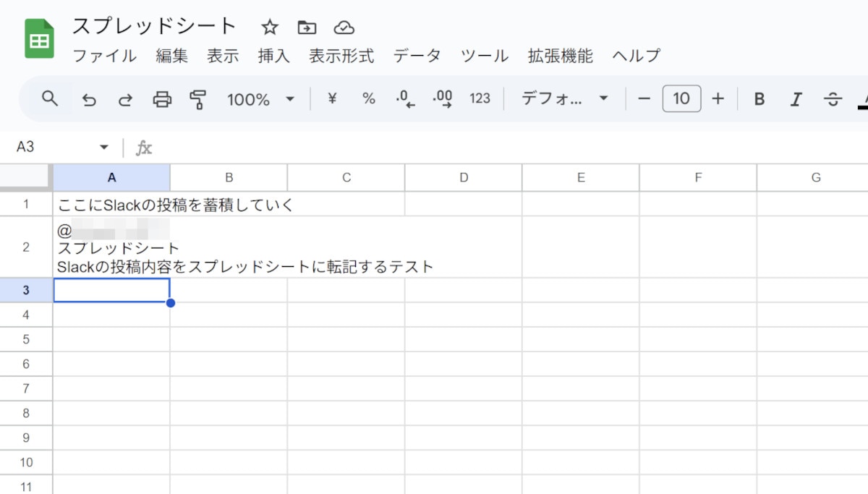The width and height of the screenshot is (868, 494).
Task: Redo the last undone action
Action: 125,99
